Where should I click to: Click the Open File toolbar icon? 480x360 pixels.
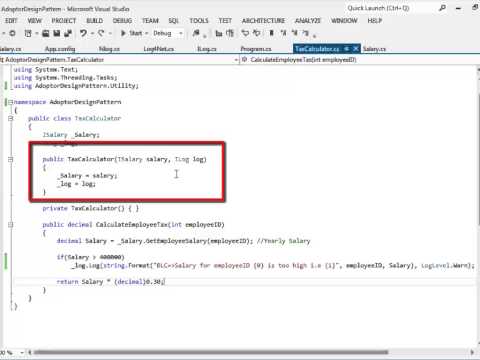click(x=46, y=33)
